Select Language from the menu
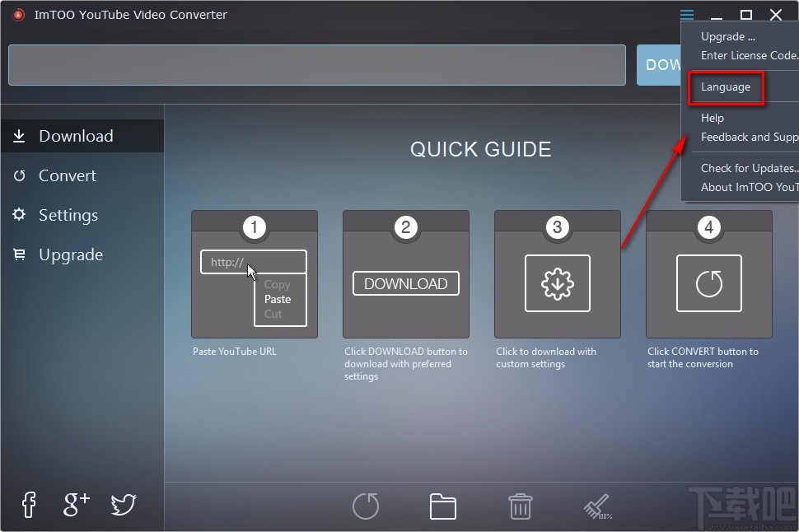The width and height of the screenshot is (799, 532). (x=726, y=86)
